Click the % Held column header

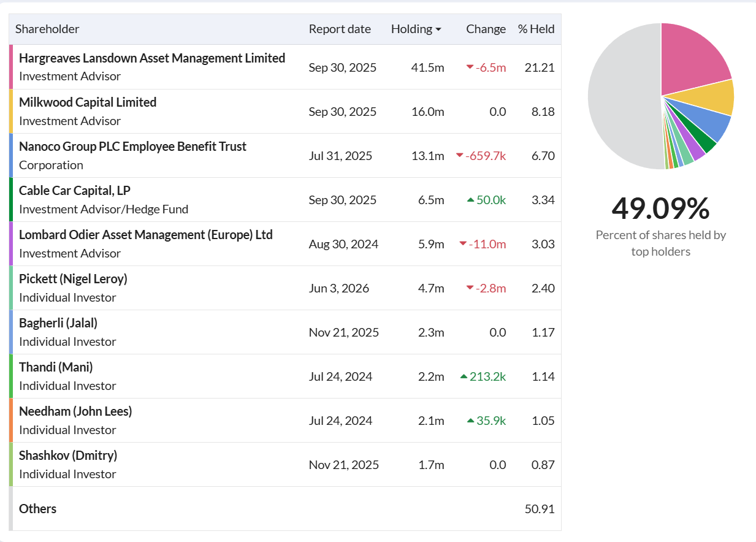click(x=536, y=29)
